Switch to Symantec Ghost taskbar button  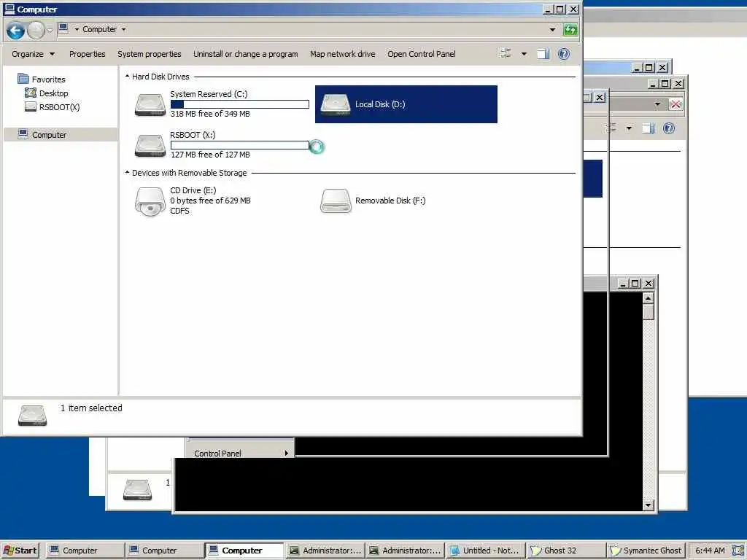(x=646, y=551)
